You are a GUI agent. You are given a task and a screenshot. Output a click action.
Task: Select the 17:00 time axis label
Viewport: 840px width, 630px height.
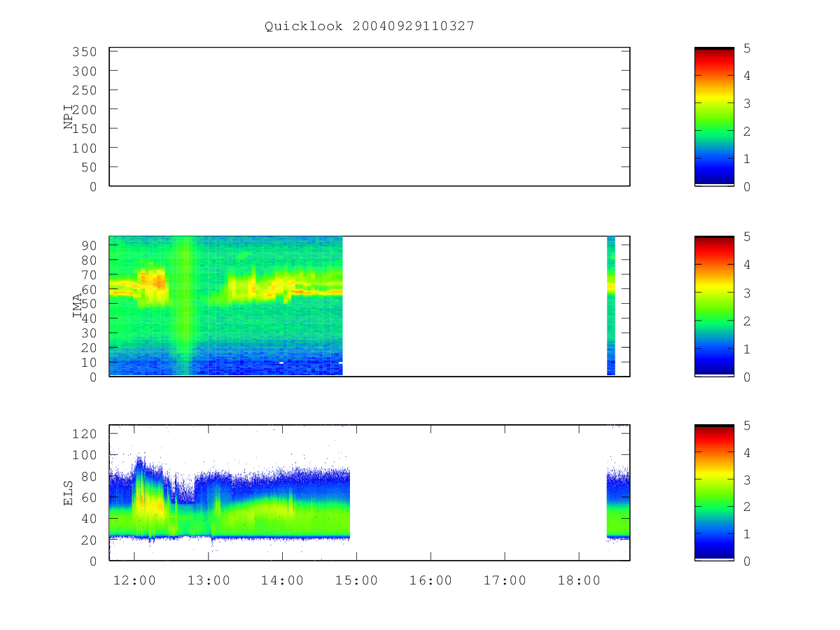point(505,580)
